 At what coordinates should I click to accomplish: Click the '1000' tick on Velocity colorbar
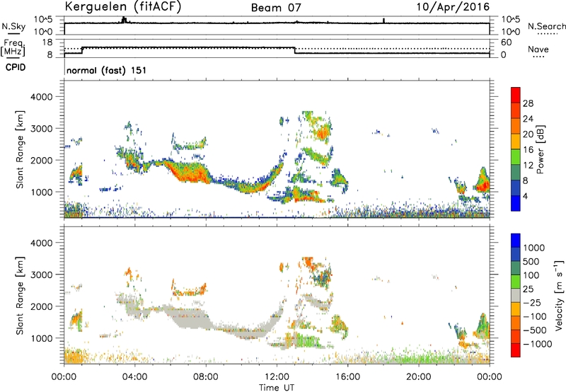(534, 248)
